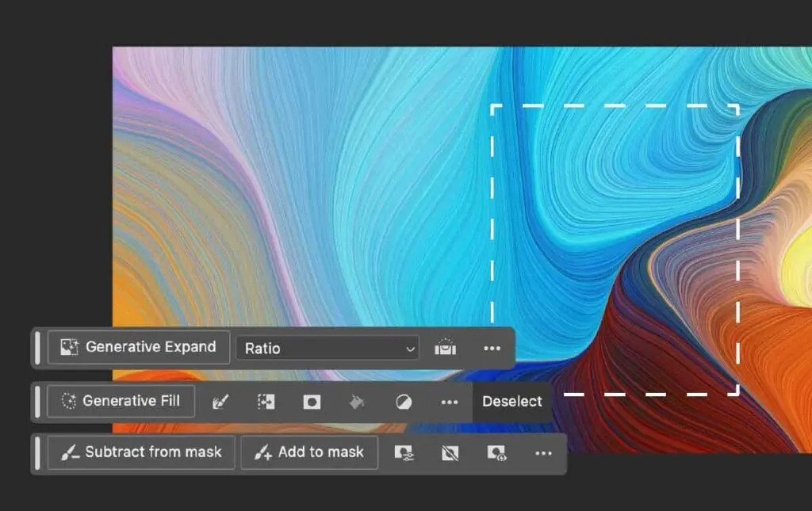Click the straighten icon beside the Ratio dropdown
The height and width of the screenshot is (511, 812).
[x=446, y=348]
